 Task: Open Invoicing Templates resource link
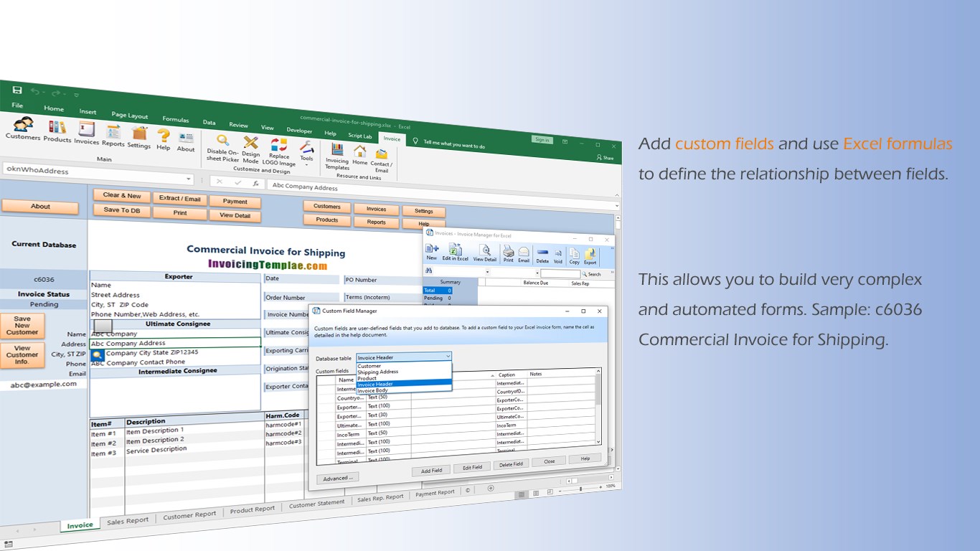[x=337, y=157]
